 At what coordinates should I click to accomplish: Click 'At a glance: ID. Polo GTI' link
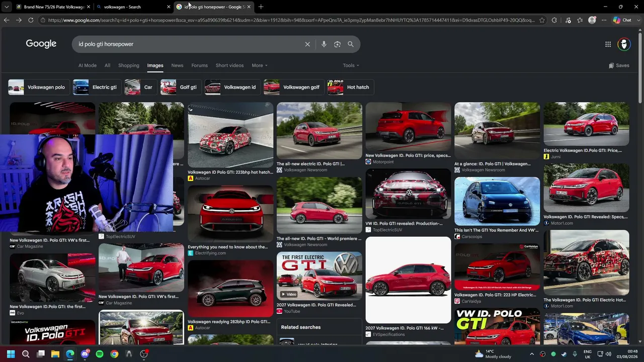pos(493,163)
